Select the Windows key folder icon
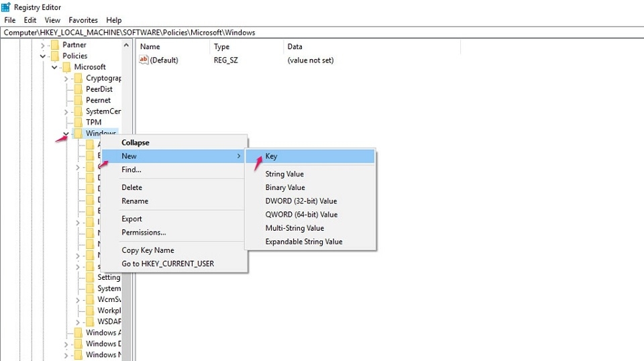 [78, 133]
